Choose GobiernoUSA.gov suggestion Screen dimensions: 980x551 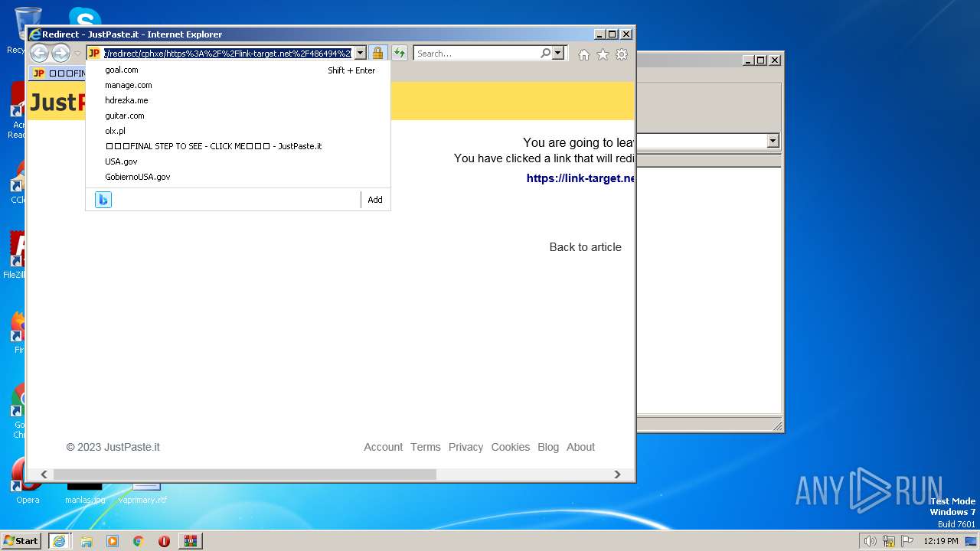point(238,177)
